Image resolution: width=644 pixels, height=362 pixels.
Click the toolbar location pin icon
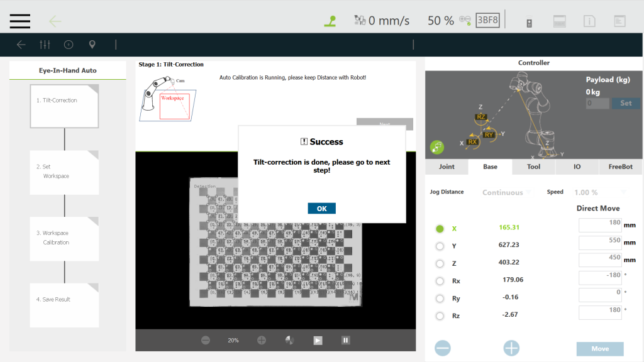pyautogui.click(x=92, y=45)
